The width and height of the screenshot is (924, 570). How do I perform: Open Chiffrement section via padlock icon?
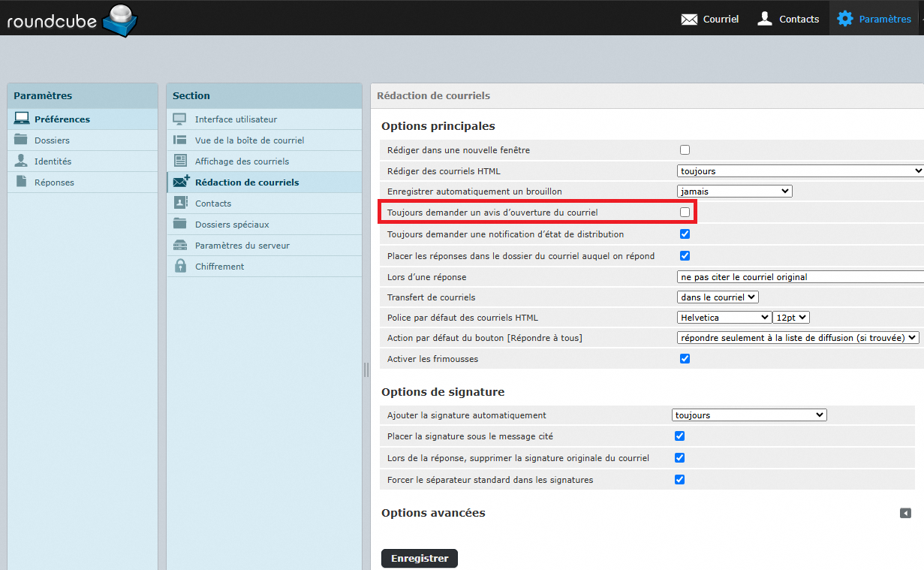click(x=180, y=266)
